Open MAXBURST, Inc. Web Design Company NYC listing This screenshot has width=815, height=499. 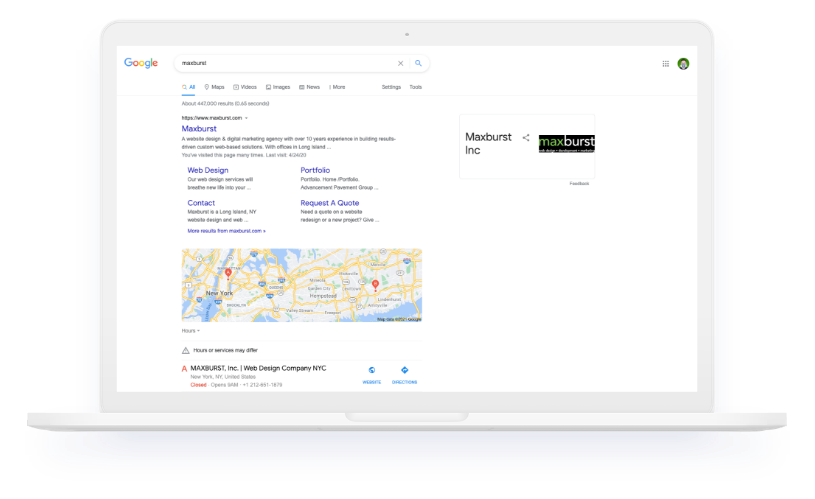click(258, 368)
